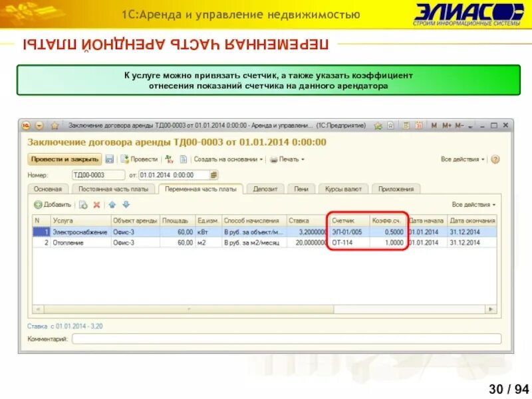
Task: Delete the row with the red X icon
Action: click(x=96, y=205)
